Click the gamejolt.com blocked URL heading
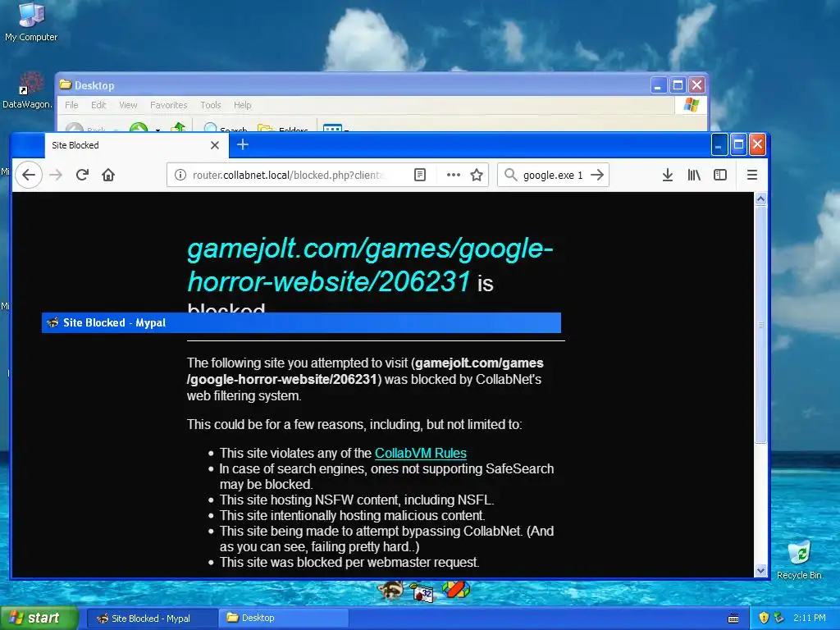Screen dimensions: 840x630 [370, 265]
